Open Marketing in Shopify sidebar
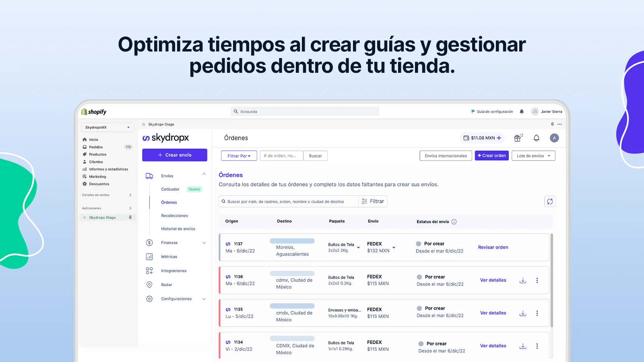The image size is (644, 362). pyautogui.click(x=97, y=177)
